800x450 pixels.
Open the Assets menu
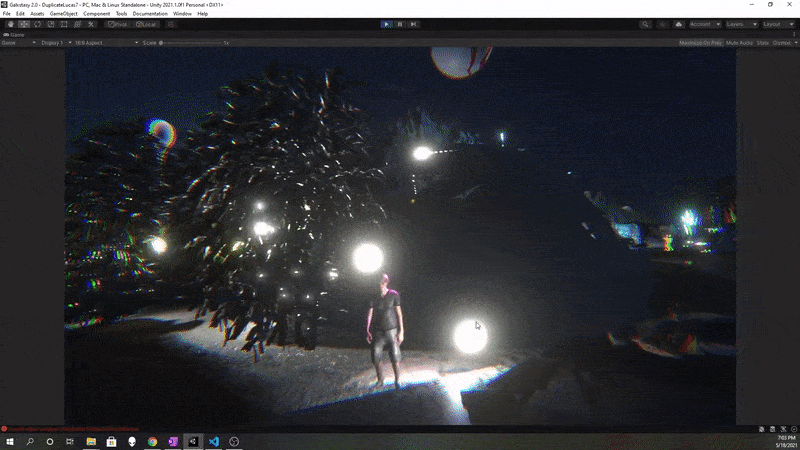(37, 14)
